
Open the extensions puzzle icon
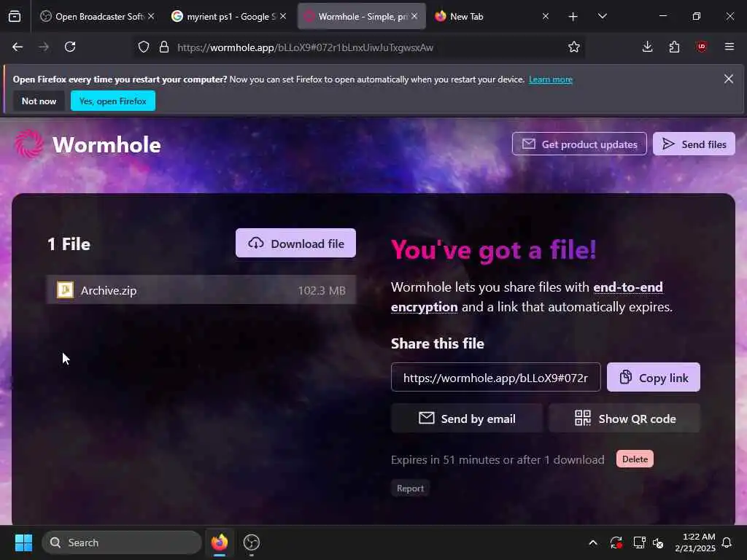tap(674, 47)
